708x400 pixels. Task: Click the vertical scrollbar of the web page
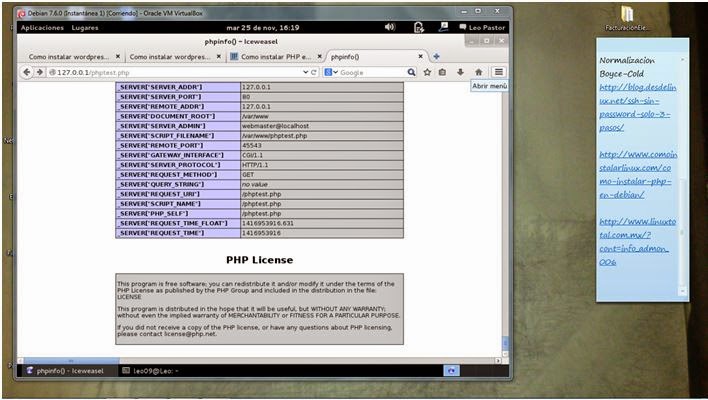coord(505,219)
